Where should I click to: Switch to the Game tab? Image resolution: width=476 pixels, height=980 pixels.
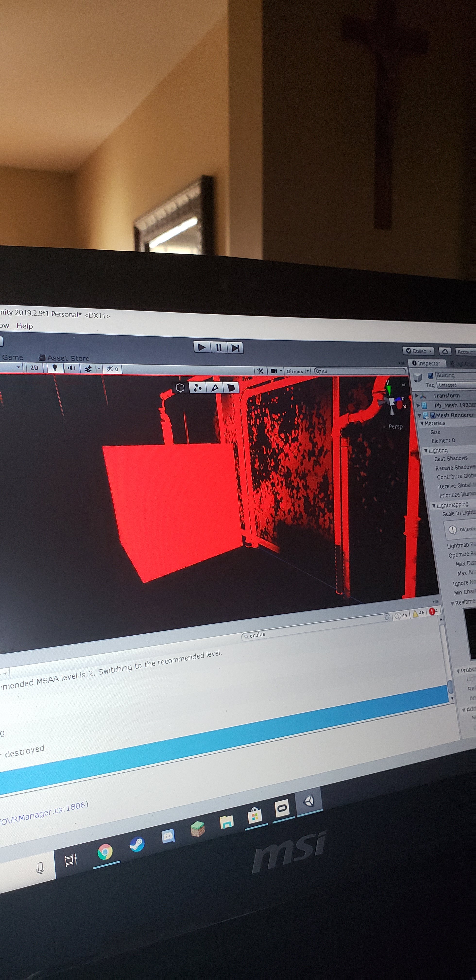[x=13, y=357]
